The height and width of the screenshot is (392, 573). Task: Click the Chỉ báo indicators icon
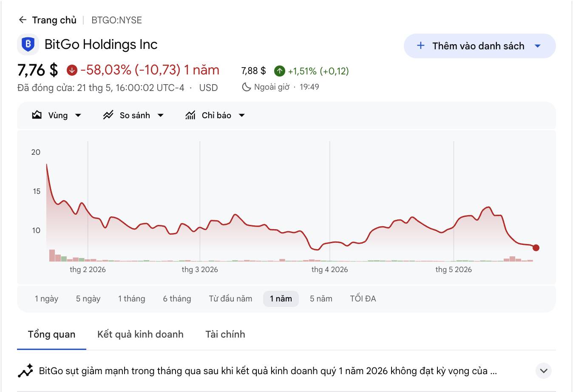coord(190,115)
